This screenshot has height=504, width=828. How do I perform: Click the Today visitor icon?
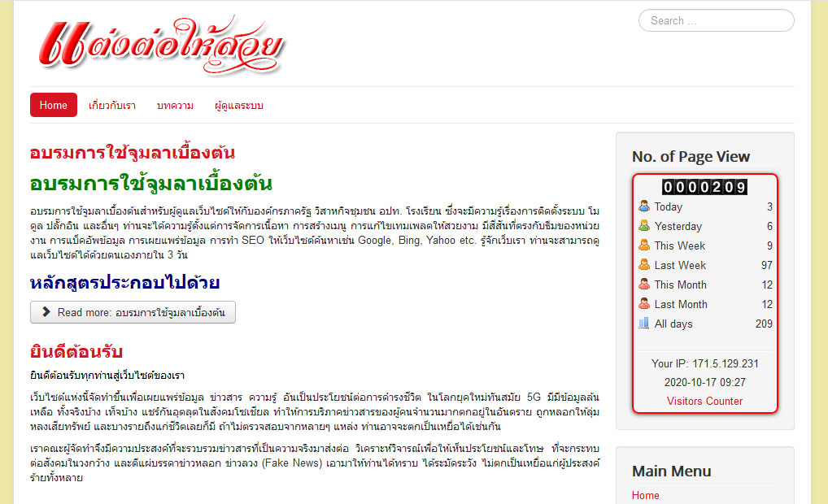pyautogui.click(x=644, y=206)
